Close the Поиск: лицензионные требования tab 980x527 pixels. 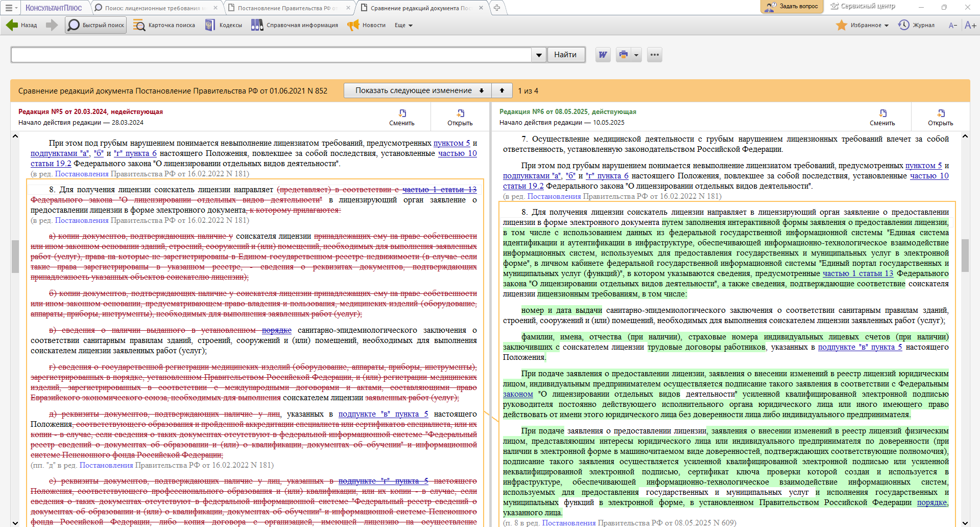tap(216, 8)
